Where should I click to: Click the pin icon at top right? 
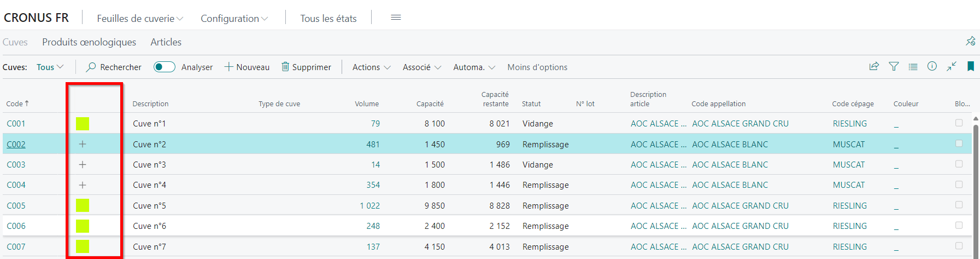pos(970,41)
